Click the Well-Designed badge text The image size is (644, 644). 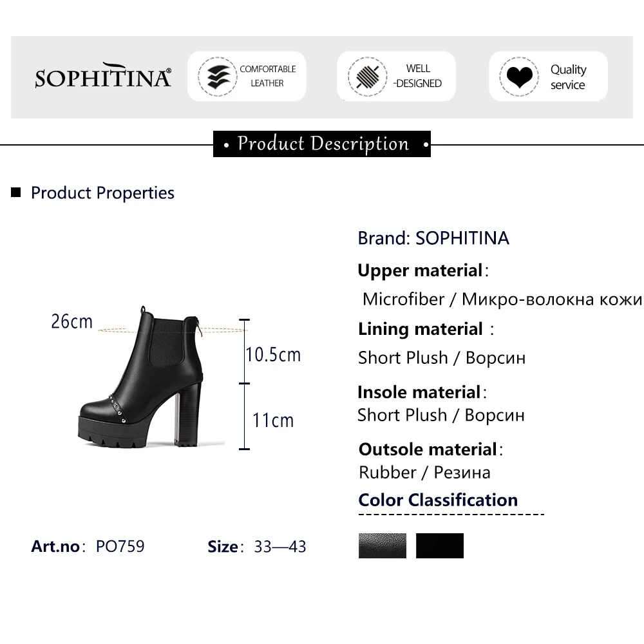[418, 76]
